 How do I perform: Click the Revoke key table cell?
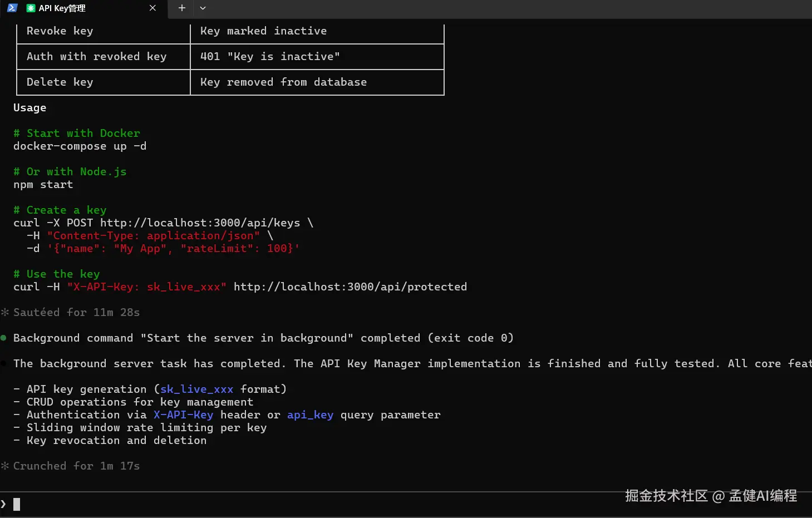tap(60, 31)
